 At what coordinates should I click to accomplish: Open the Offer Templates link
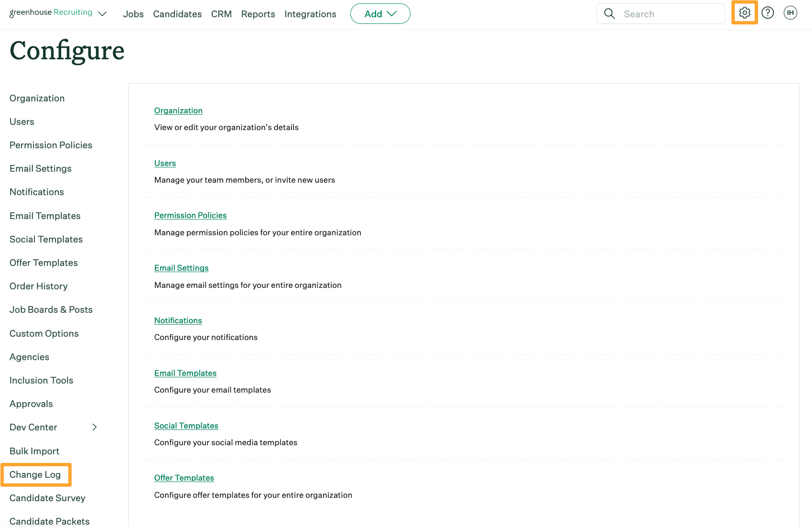click(x=184, y=477)
